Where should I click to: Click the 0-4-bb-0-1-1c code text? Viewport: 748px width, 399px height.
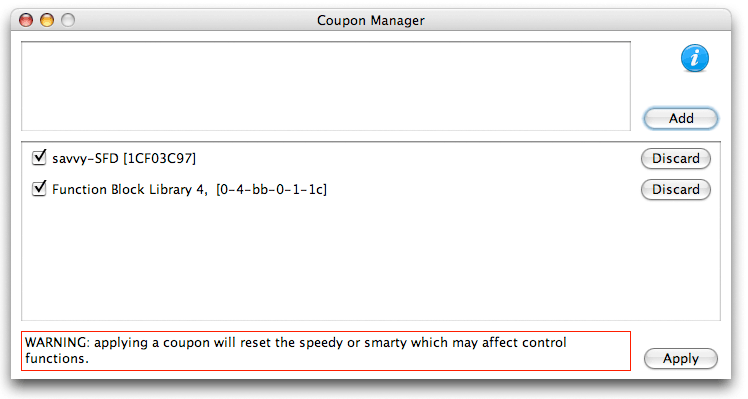pyautogui.click(x=271, y=189)
